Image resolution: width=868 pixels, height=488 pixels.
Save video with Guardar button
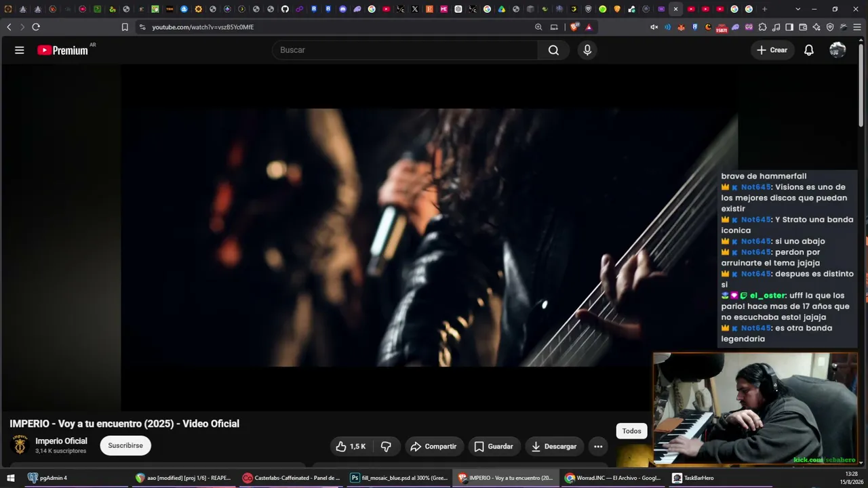click(494, 447)
